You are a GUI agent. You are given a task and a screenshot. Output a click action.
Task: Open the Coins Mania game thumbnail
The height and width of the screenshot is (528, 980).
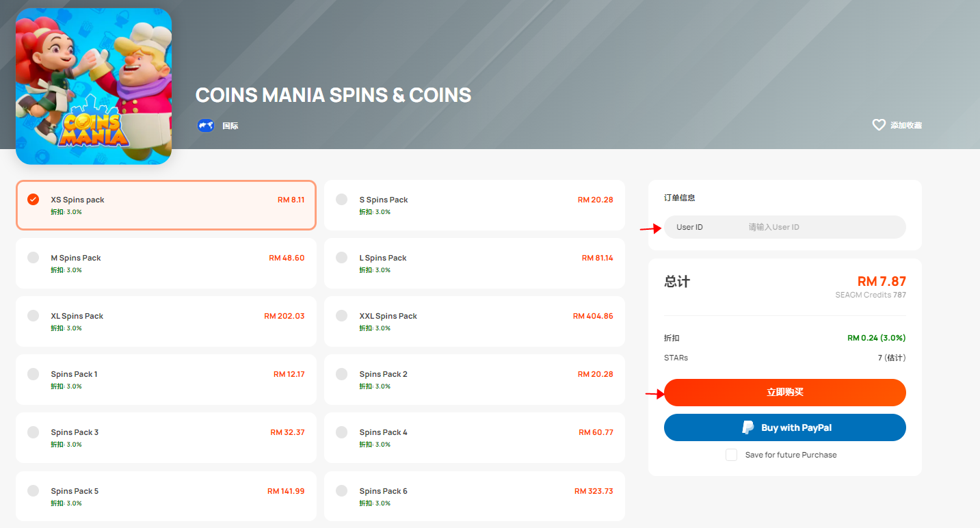pyautogui.click(x=94, y=86)
